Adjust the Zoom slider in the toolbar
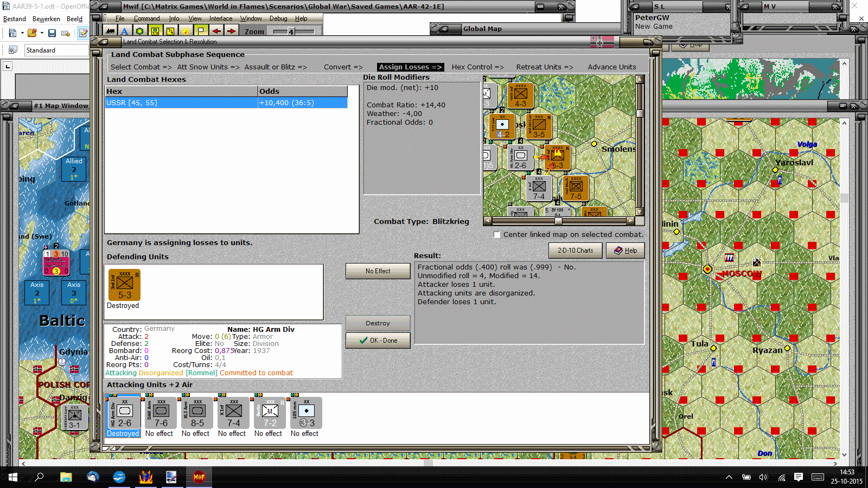Viewport: 868px width, 488px height. pyautogui.click(x=293, y=31)
